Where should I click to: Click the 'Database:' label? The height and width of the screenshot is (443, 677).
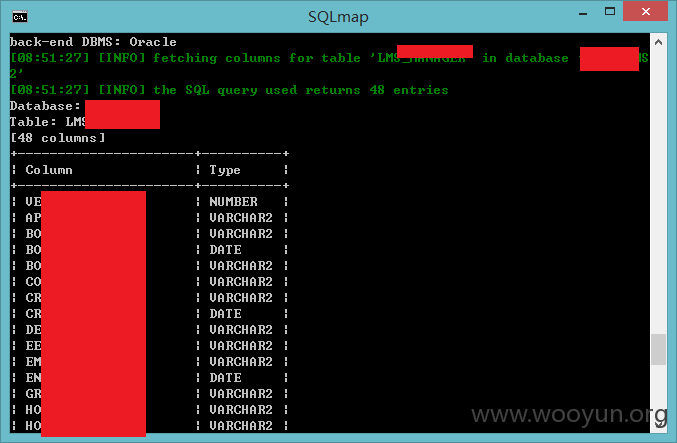pyautogui.click(x=45, y=106)
